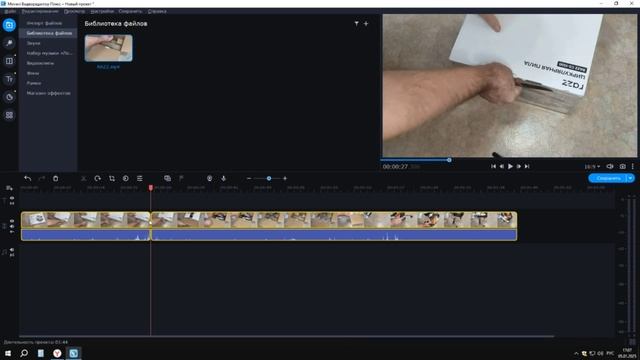The image size is (640, 360).
Task: Click the redo arrow in timeline toolbar
Action: point(41,178)
